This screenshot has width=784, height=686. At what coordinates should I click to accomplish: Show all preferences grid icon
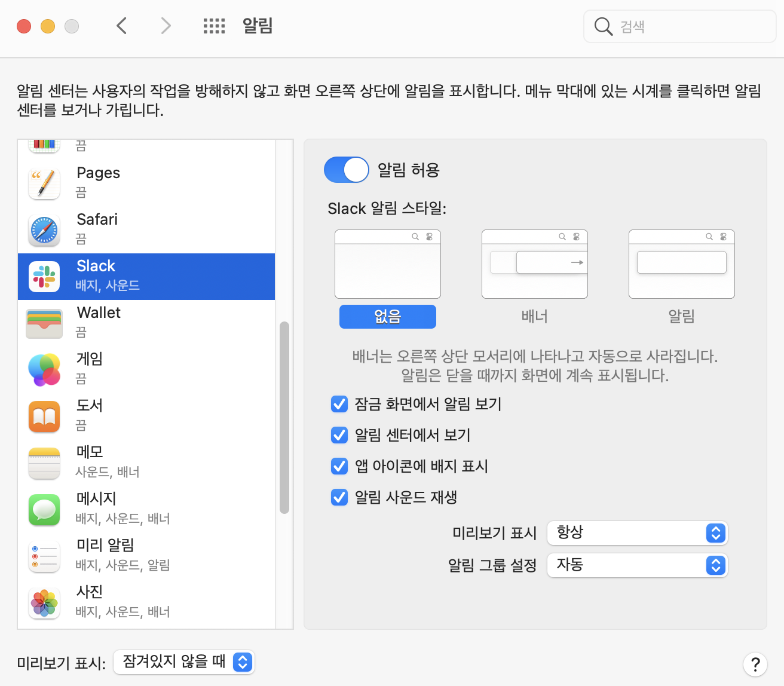214,26
